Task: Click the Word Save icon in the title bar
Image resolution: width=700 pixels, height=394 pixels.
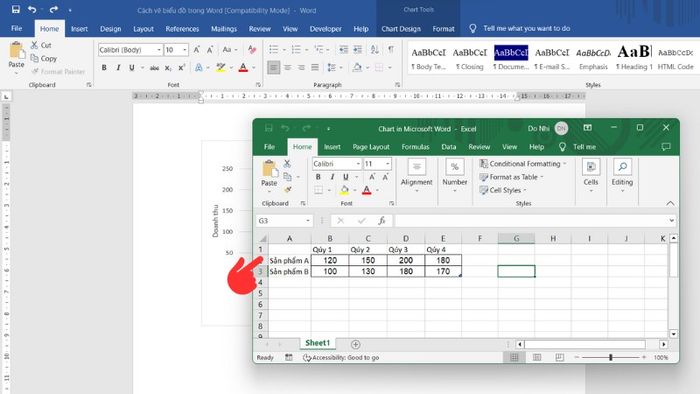Action: (x=16, y=9)
